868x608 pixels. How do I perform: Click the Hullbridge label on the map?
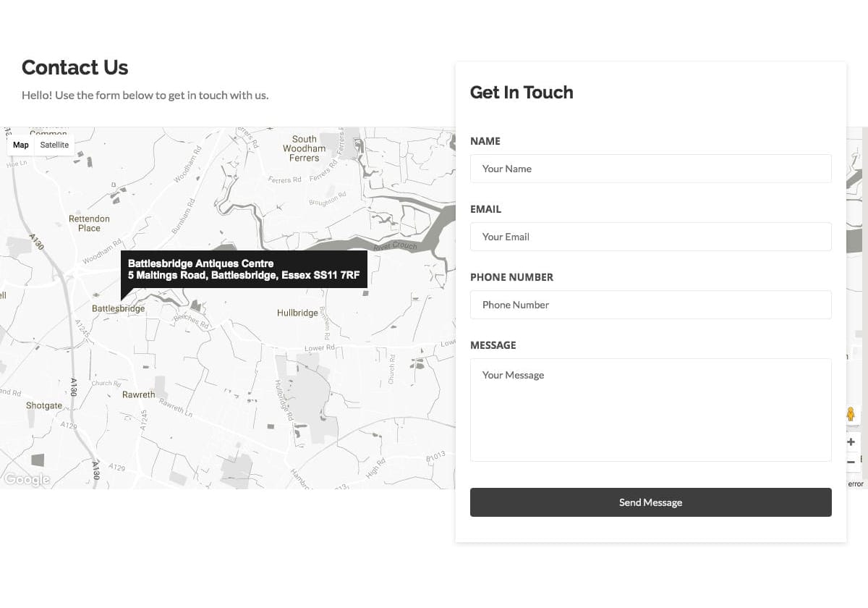click(x=297, y=313)
